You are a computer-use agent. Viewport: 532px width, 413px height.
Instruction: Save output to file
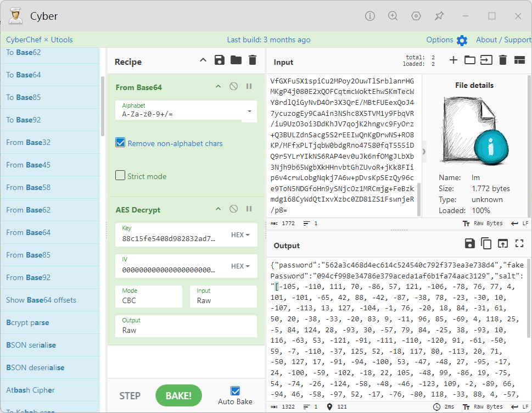click(469, 243)
